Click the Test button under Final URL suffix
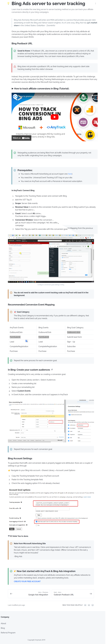Screen dimensions: 109x644 click(x=39, y=515)
